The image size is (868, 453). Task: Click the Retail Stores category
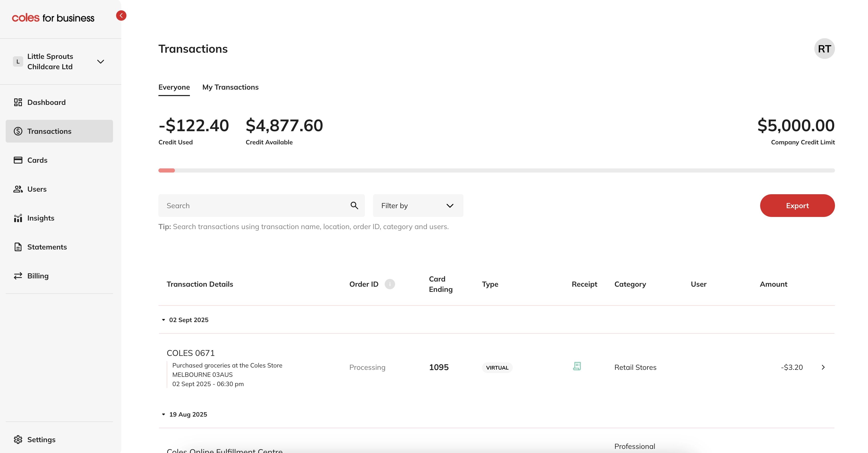pyautogui.click(x=635, y=367)
